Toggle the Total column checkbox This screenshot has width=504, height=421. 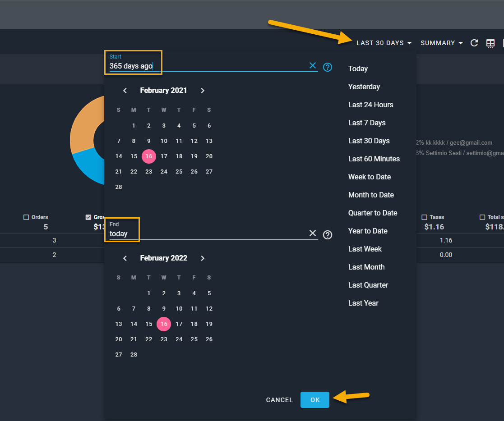pos(482,217)
